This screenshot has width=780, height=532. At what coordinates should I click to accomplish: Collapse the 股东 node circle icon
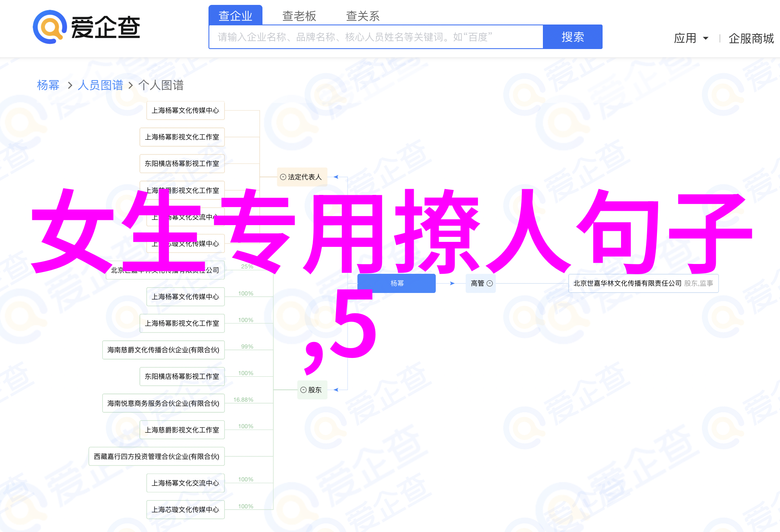303,390
